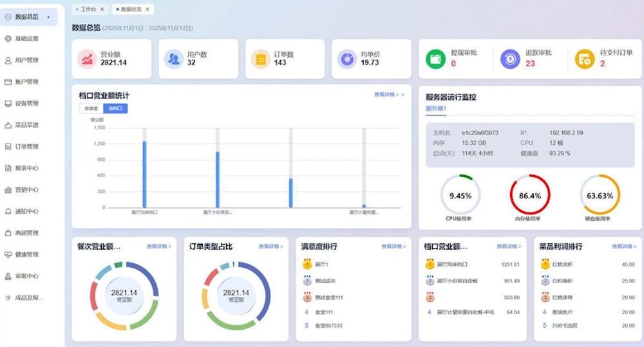Open 查看详情 on 满意度排行 card
Image resolution: width=644 pixels, height=347 pixels.
(x=393, y=247)
